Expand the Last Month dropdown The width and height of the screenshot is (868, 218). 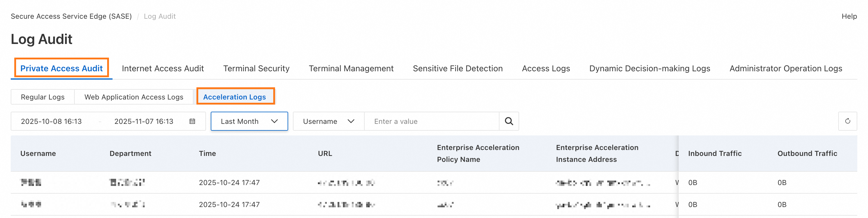coord(249,121)
